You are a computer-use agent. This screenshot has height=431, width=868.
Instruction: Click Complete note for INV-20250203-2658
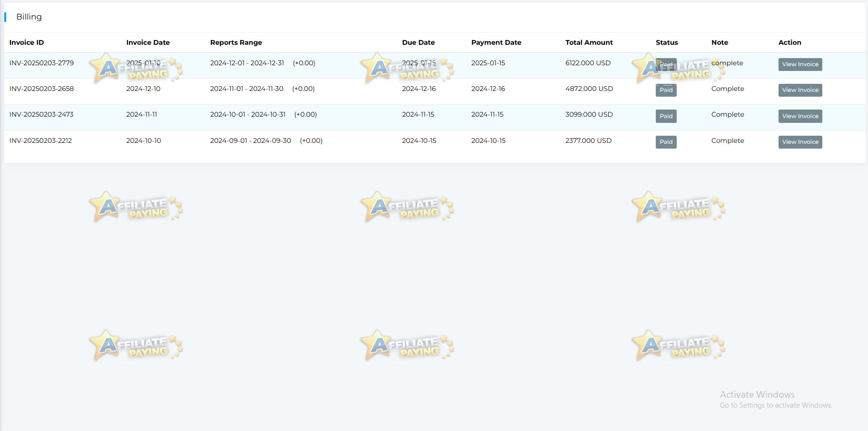click(728, 89)
